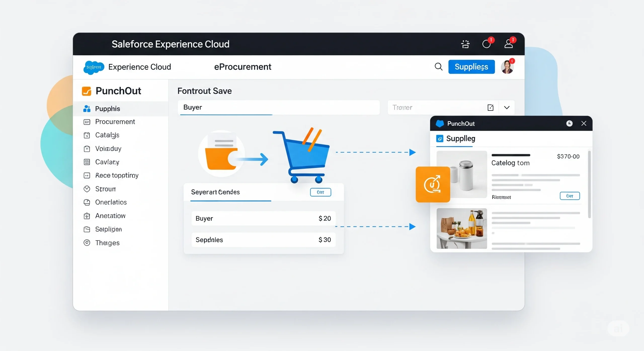The width and height of the screenshot is (644, 351).
Task: Click the edit icon in Trorrer field
Action: [x=490, y=108]
